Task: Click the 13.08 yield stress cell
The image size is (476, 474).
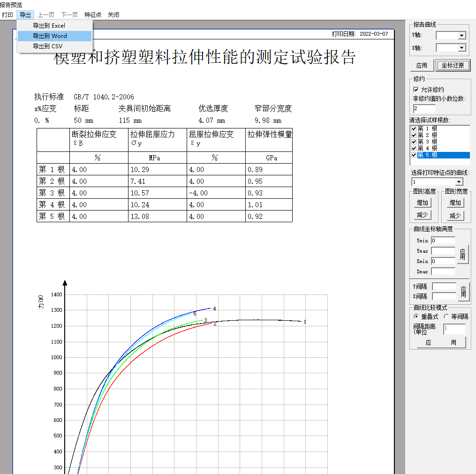Action: click(x=157, y=216)
